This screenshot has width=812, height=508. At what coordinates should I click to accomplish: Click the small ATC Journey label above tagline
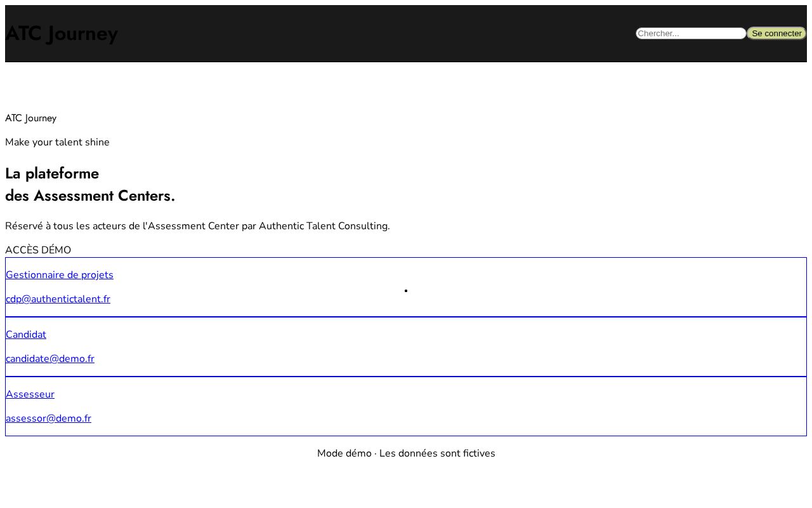(30, 118)
